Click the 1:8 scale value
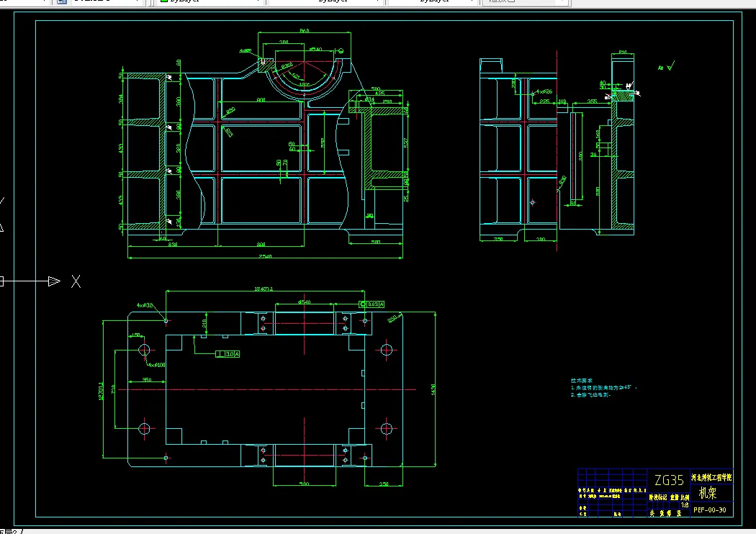The height and width of the screenshot is (534, 756). [685, 505]
